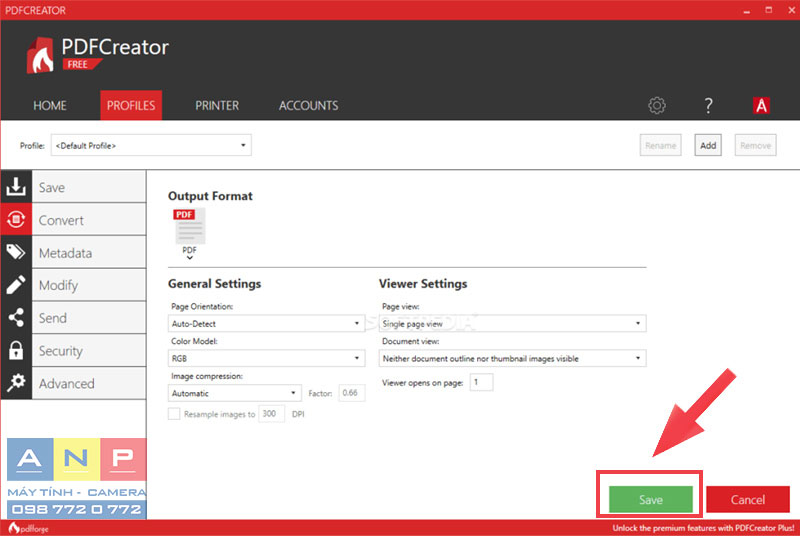This screenshot has height=536, width=800.
Task: Click the Add profile button
Action: [x=708, y=145]
